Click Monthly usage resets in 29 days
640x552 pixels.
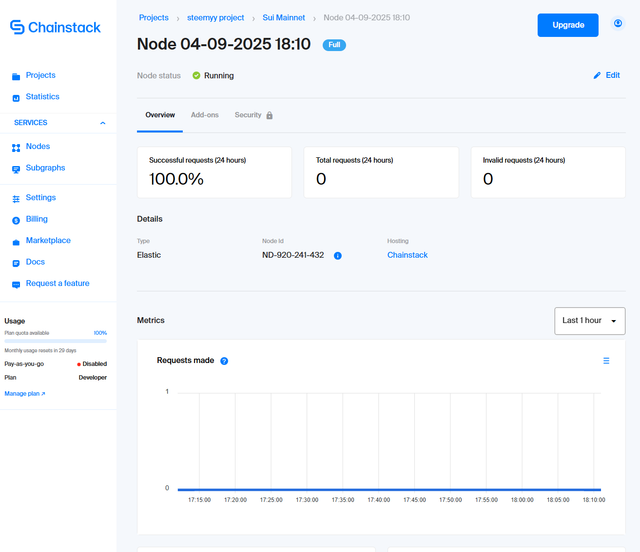point(40,350)
